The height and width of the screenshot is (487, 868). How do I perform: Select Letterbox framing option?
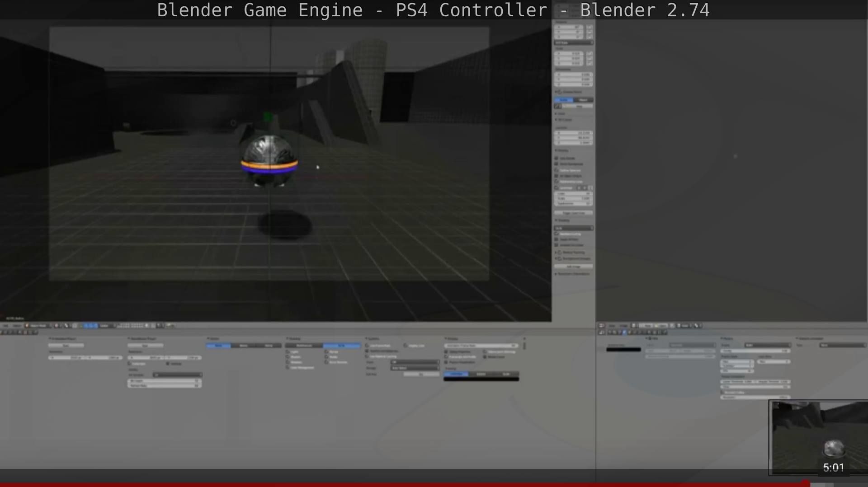point(456,374)
